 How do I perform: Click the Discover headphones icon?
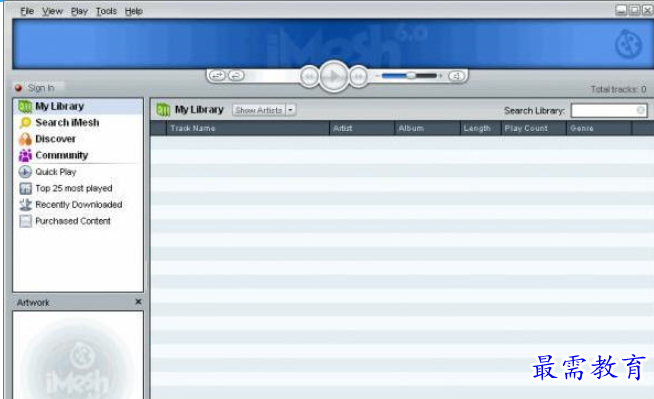point(25,139)
